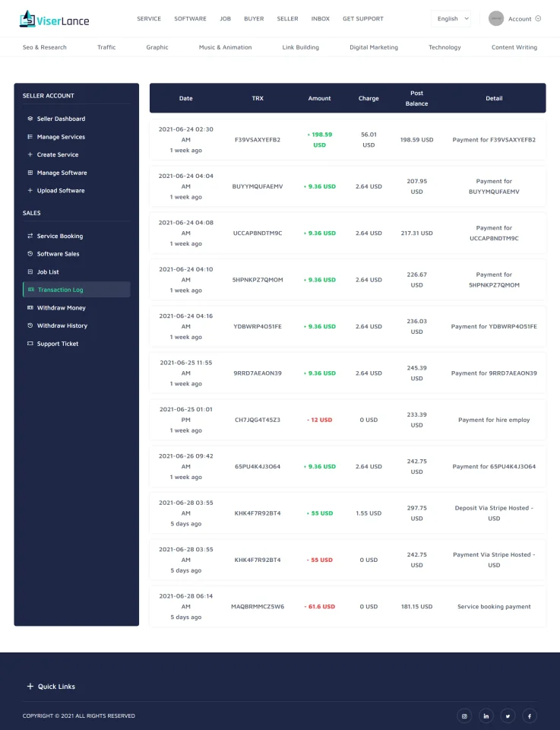Open the GET SUPPORT menu
This screenshot has width=560, height=730.
point(363,18)
